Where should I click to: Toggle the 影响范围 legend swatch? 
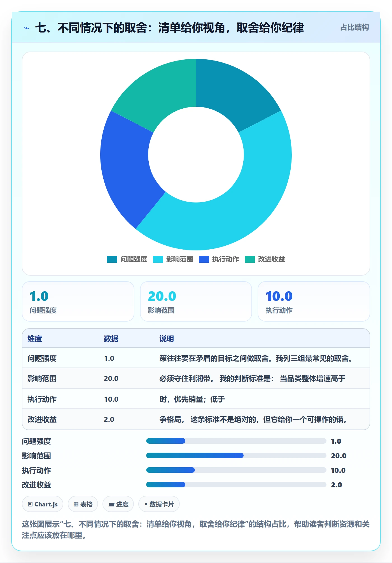pos(158,259)
